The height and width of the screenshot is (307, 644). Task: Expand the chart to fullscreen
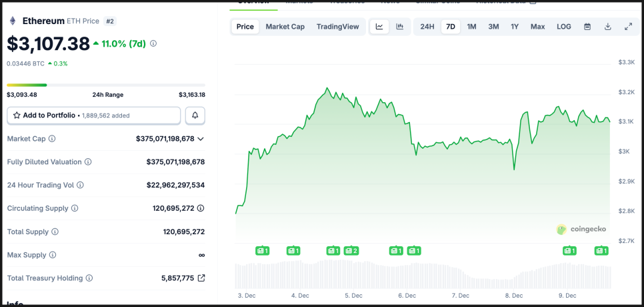[628, 27]
